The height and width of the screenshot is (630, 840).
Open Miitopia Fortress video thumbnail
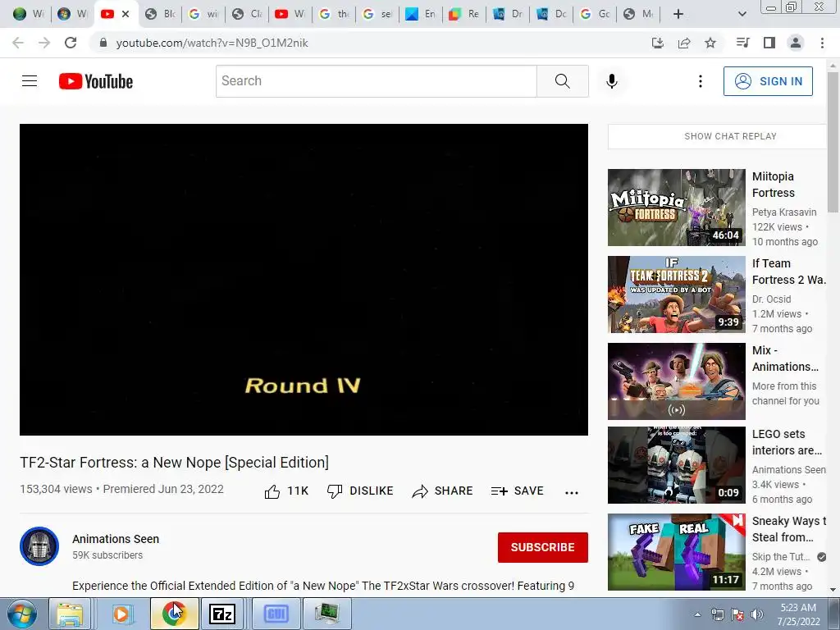tap(676, 208)
